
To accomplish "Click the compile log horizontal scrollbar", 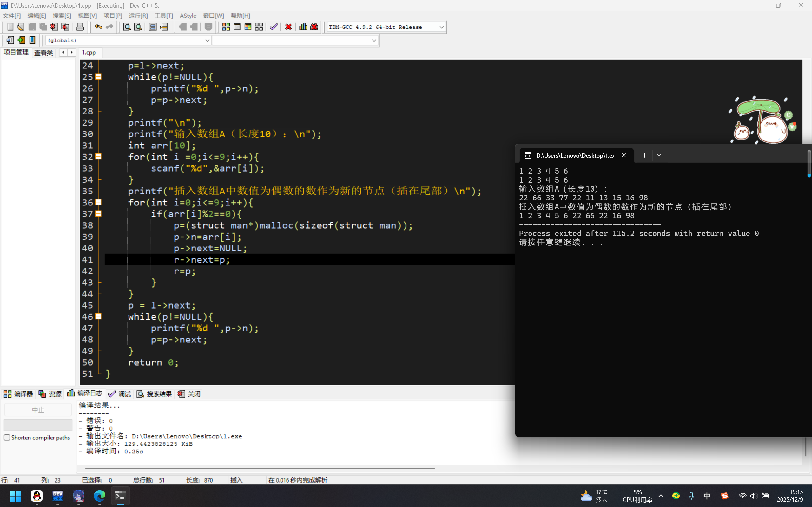I will coord(260,468).
